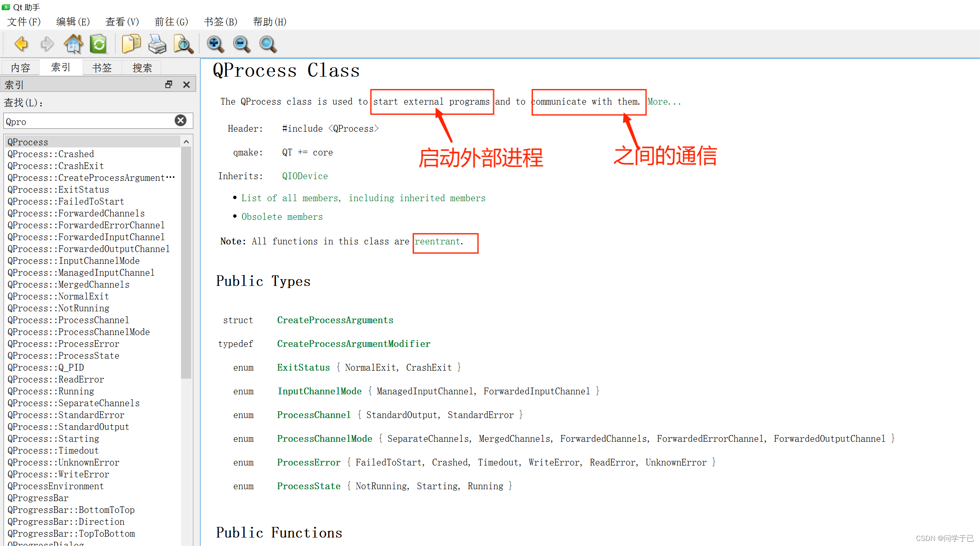Follow the reentrant link

437,241
